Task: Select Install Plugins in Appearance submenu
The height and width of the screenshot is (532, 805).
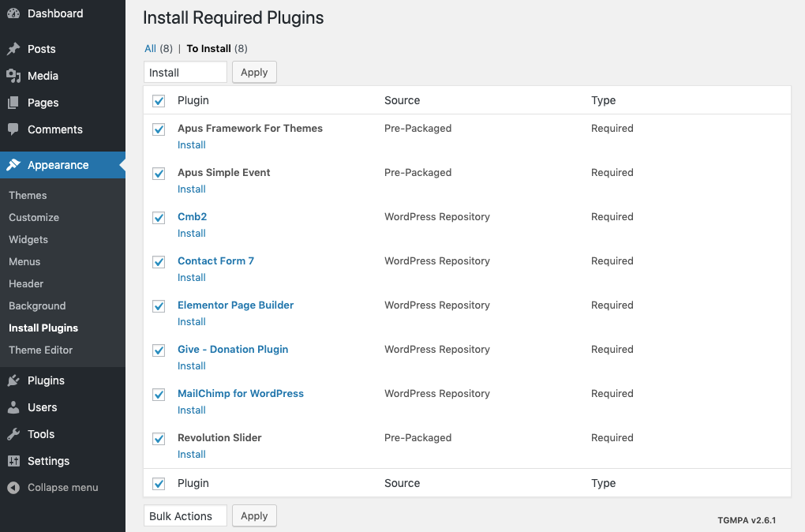Action: click(x=43, y=328)
